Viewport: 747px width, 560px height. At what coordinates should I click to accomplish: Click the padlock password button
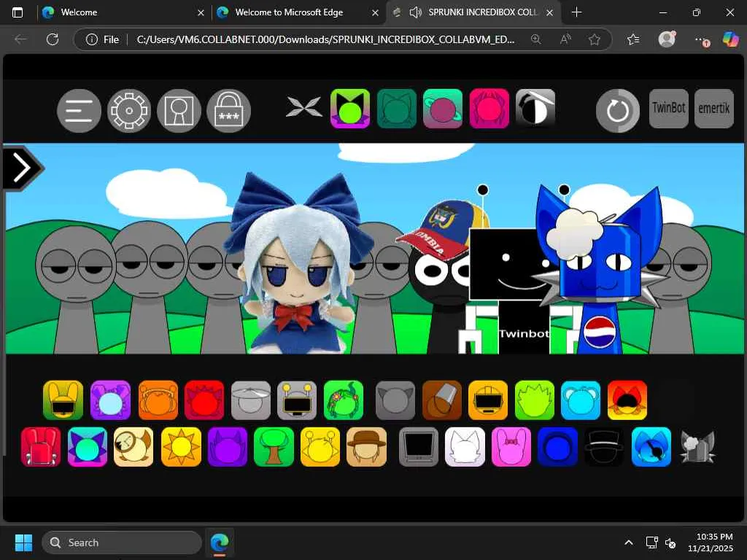tap(228, 111)
